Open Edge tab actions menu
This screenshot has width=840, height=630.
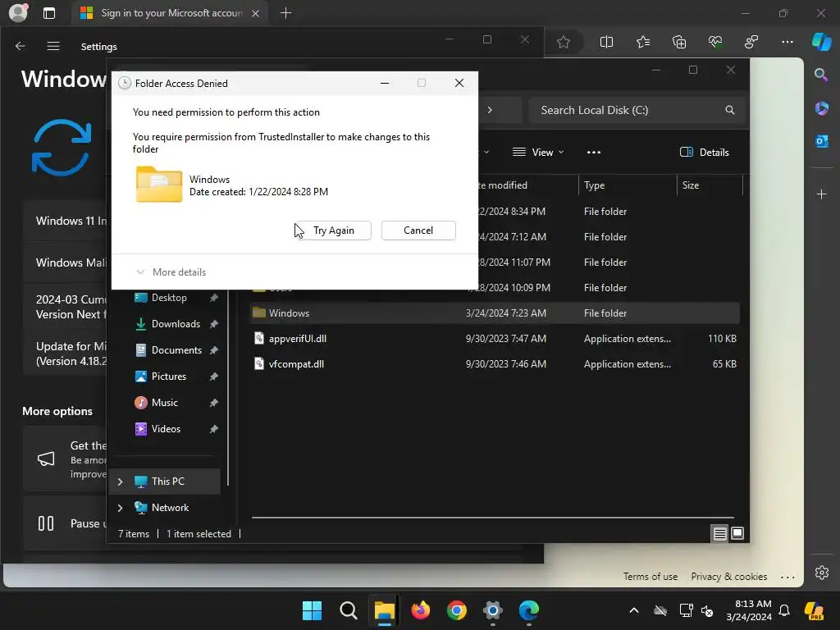49,13
